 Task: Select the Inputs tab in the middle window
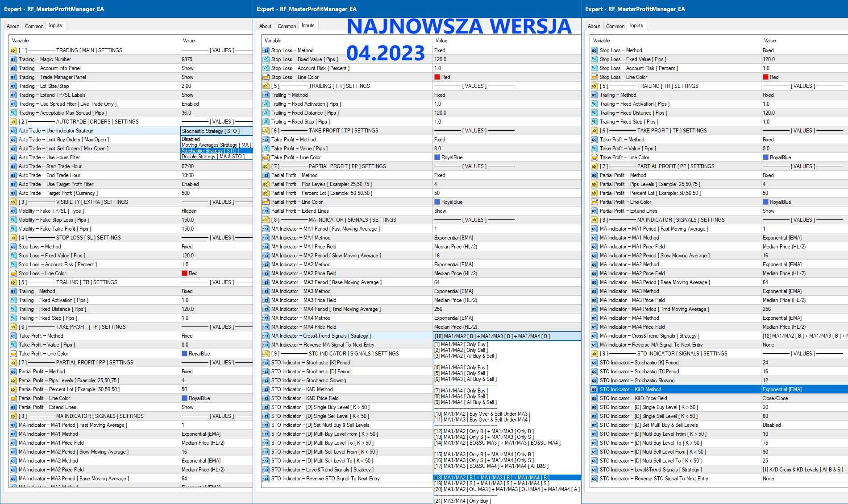(308, 26)
